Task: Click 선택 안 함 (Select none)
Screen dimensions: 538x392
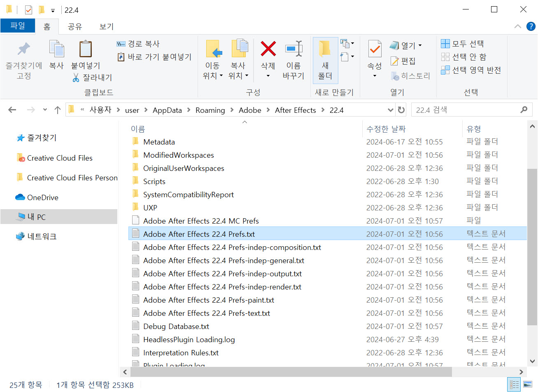Action: (x=463, y=57)
